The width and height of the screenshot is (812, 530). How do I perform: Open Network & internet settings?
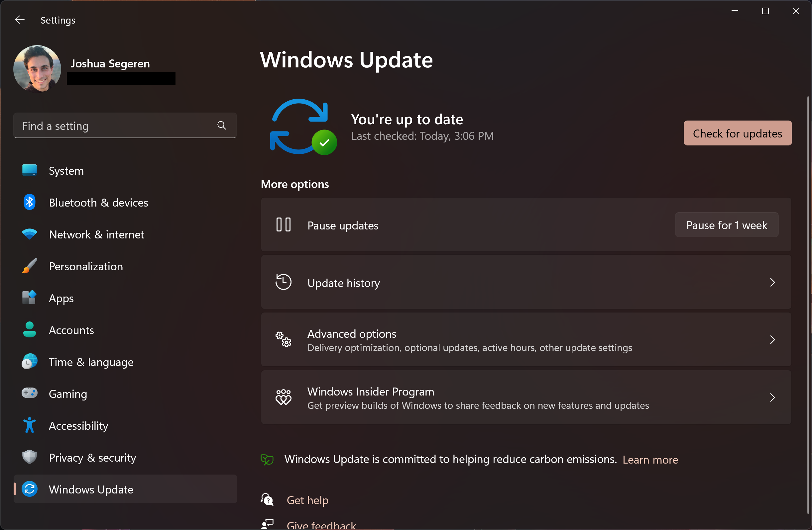pyautogui.click(x=125, y=234)
